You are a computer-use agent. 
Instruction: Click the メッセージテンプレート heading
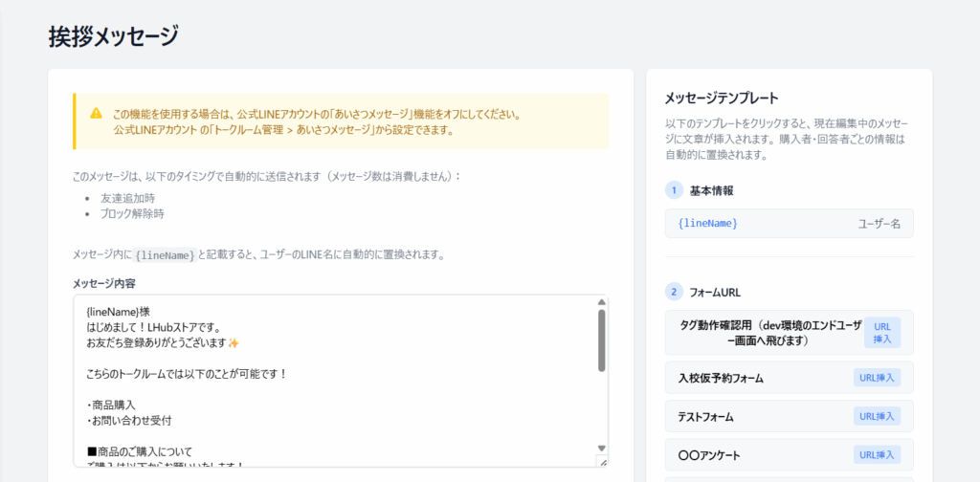click(722, 98)
